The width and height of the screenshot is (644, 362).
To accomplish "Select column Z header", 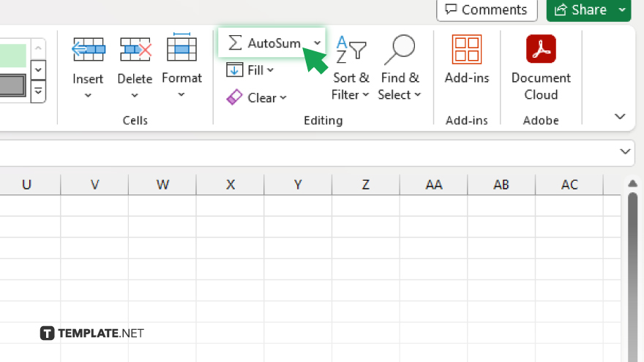I will point(366,185).
